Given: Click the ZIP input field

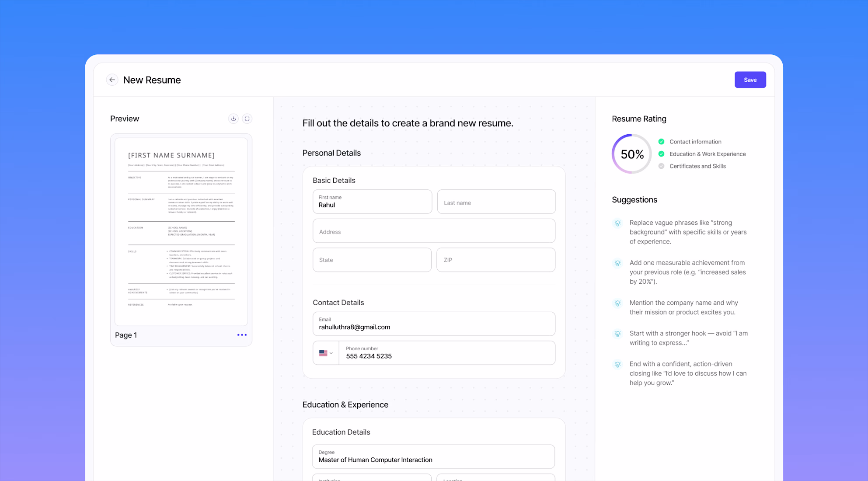Looking at the screenshot, I should (496, 260).
